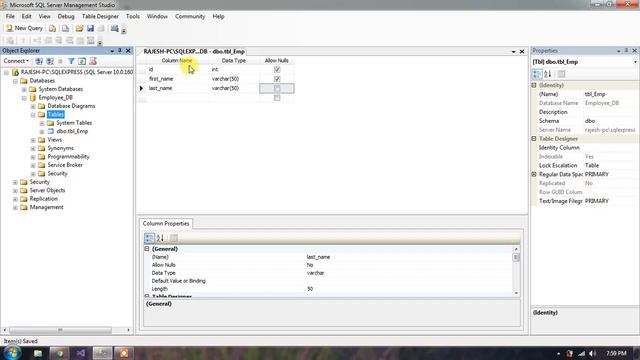This screenshot has height=360, width=640.
Task: Open the Connect dropdown in Object Explorer
Action: click(16, 61)
